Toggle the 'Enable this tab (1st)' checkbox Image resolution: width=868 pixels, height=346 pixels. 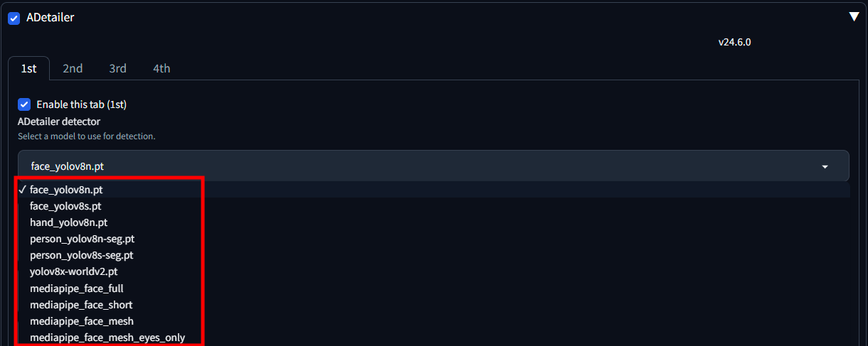(x=25, y=104)
